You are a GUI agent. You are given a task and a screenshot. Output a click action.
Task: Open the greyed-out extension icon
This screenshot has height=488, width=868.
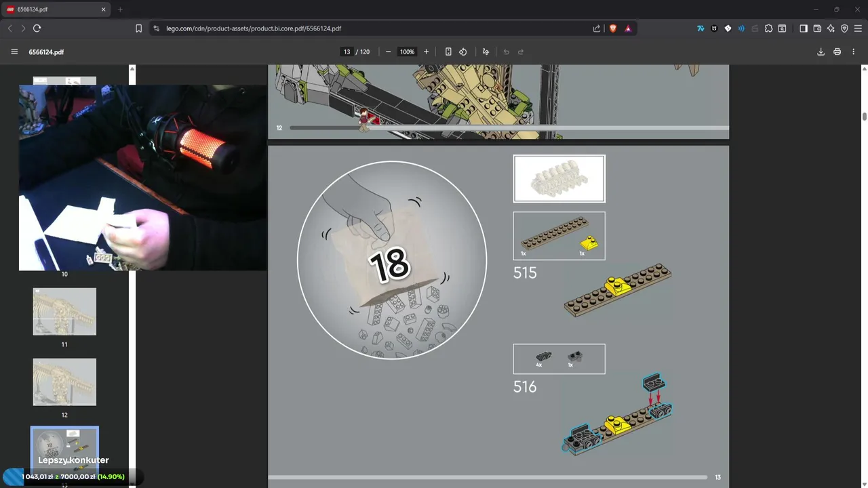pyautogui.click(x=755, y=28)
